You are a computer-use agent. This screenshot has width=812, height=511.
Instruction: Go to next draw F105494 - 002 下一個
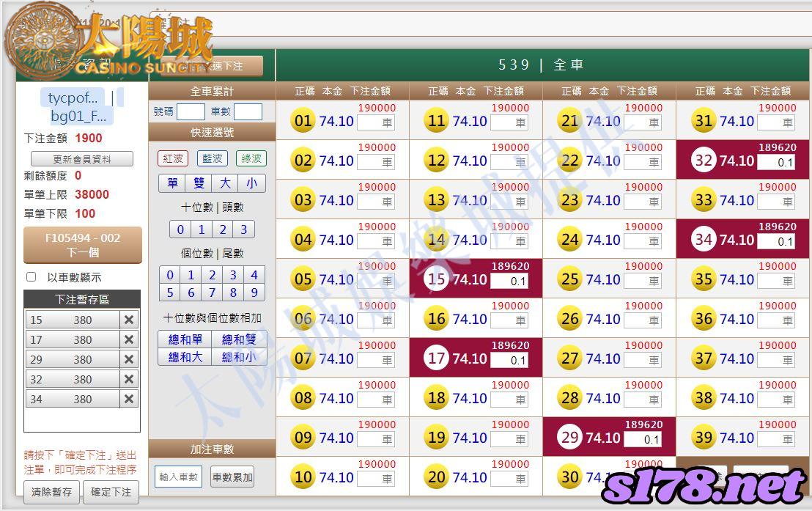(82, 245)
